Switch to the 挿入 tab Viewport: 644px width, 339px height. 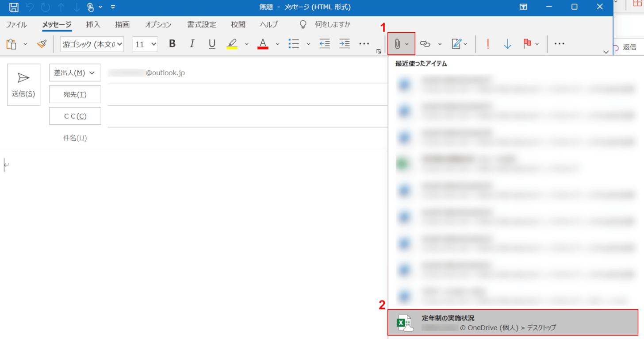pyautogui.click(x=93, y=24)
